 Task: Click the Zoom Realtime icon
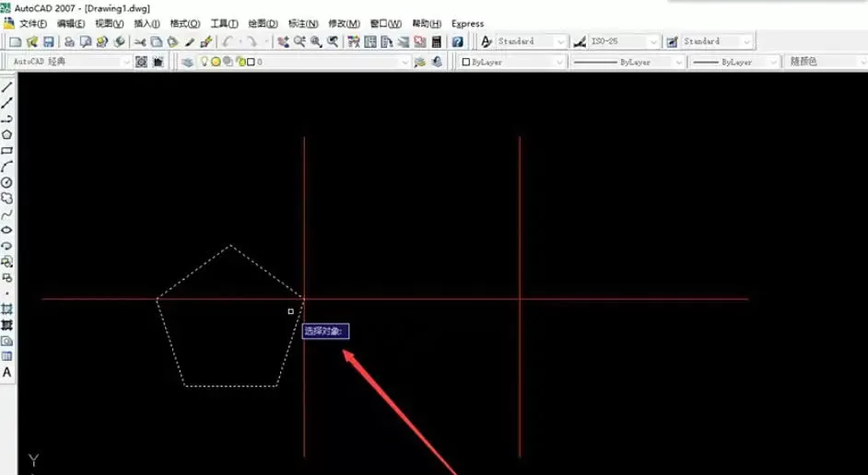(299, 41)
